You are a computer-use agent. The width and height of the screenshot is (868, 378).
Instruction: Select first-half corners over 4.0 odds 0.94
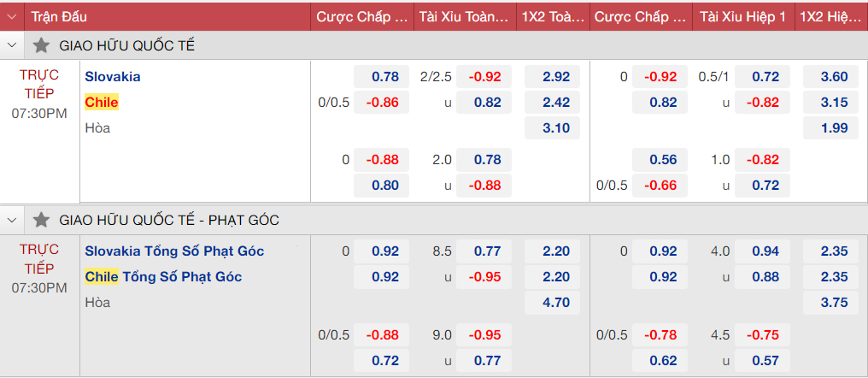[x=762, y=251]
